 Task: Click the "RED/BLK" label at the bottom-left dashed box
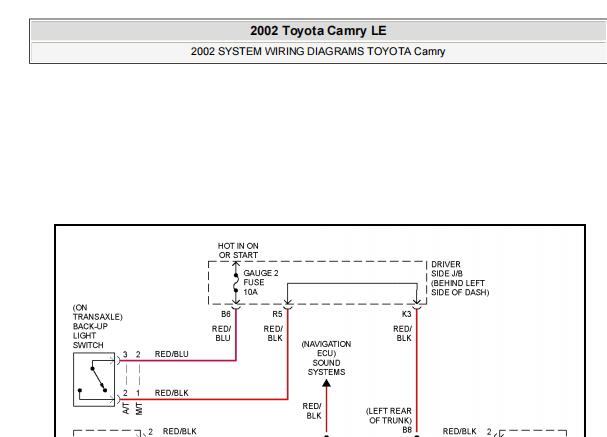[x=180, y=431]
